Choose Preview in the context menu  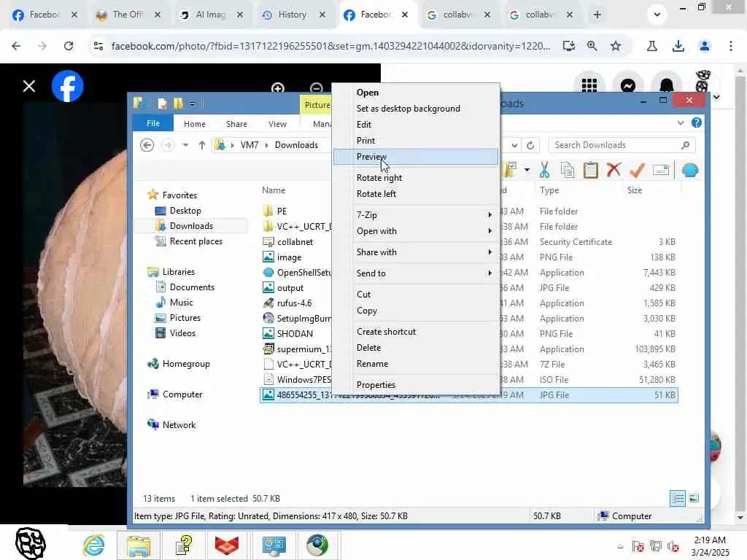click(x=416, y=157)
